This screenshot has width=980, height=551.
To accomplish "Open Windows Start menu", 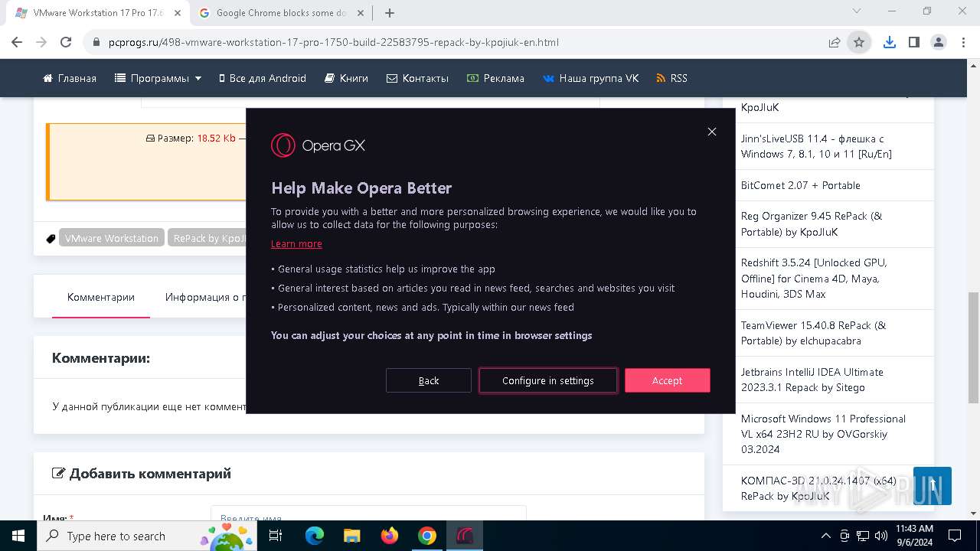I will click(x=18, y=536).
